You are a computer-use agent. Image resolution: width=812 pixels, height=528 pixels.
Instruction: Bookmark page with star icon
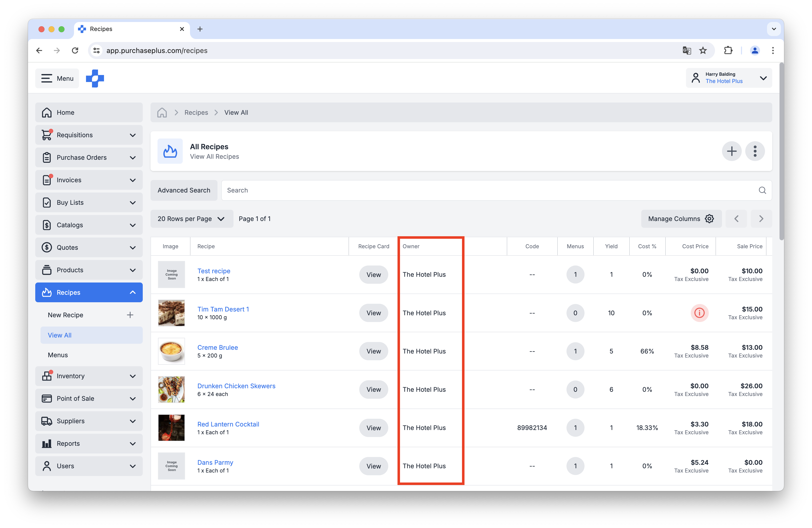click(x=703, y=50)
